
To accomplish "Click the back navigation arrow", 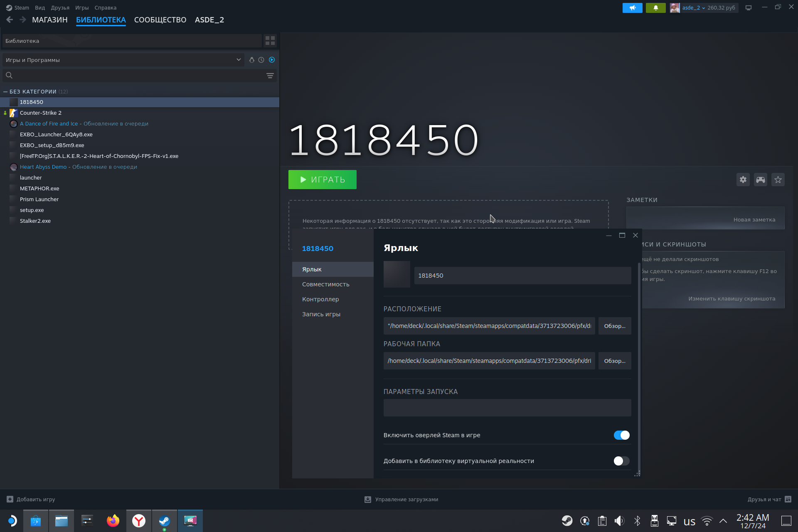I will tap(10, 20).
